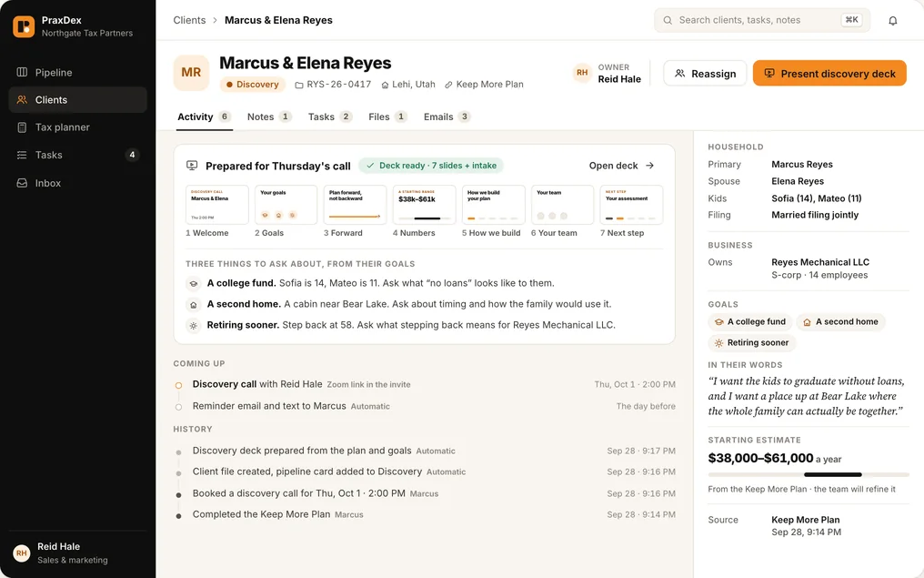Select Clients in the sidebar

coord(78,100)
